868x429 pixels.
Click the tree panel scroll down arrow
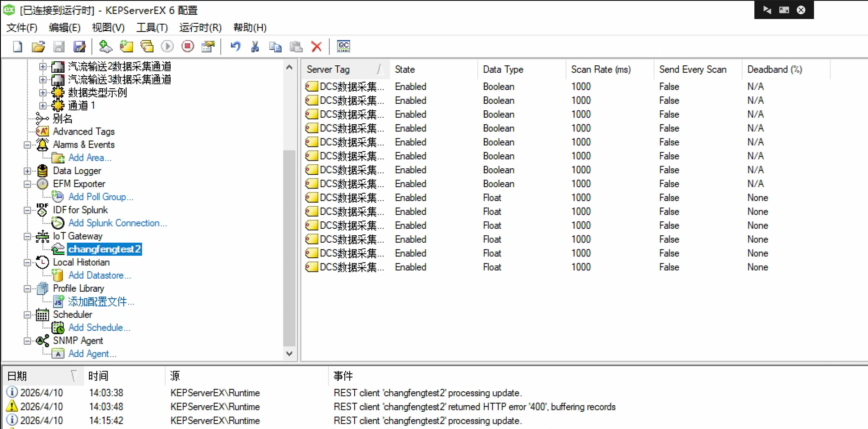tap(289, 354)
